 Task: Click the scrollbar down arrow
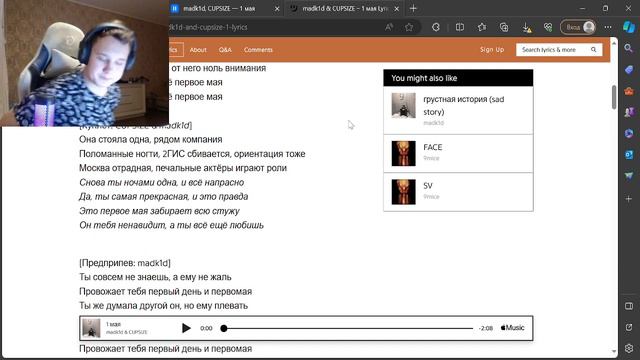click(x=614, y=351)
